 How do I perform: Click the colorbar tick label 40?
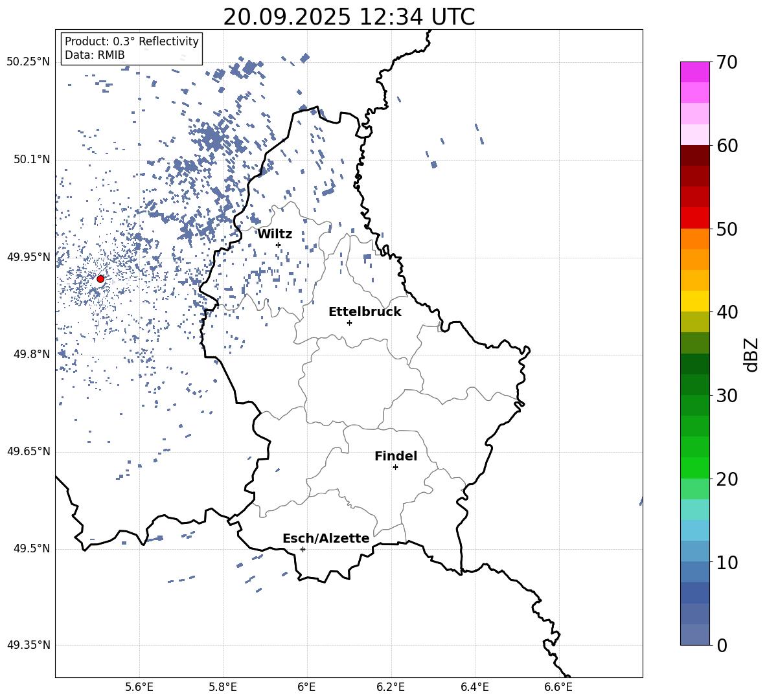tap(727, 312)
